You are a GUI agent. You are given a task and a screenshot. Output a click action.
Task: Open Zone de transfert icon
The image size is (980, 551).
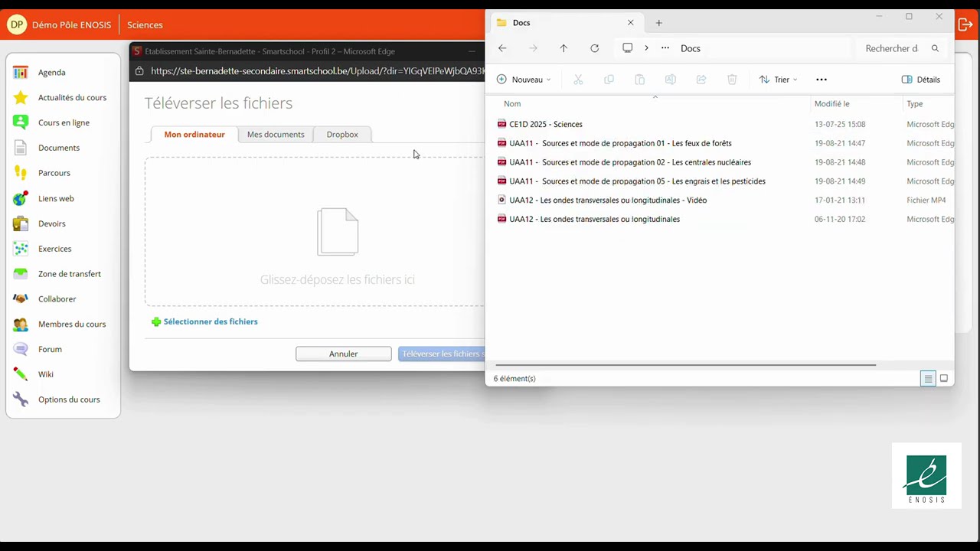click(x=21, y=274)
